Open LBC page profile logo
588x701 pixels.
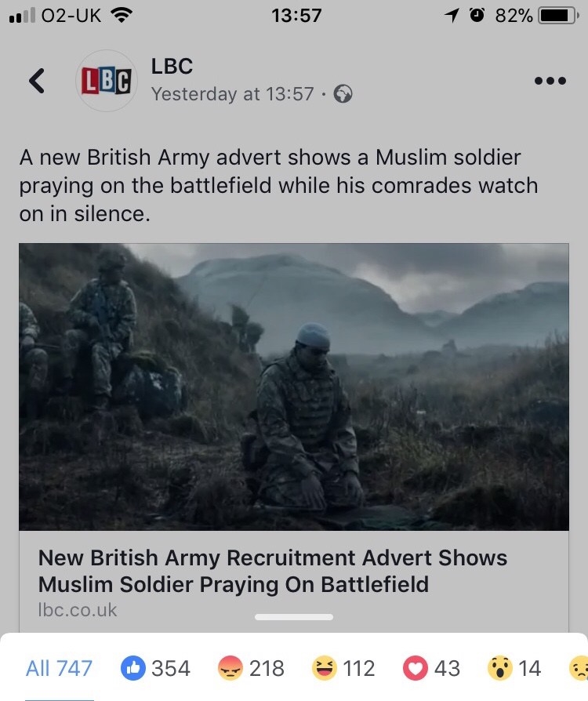[106, 81]
